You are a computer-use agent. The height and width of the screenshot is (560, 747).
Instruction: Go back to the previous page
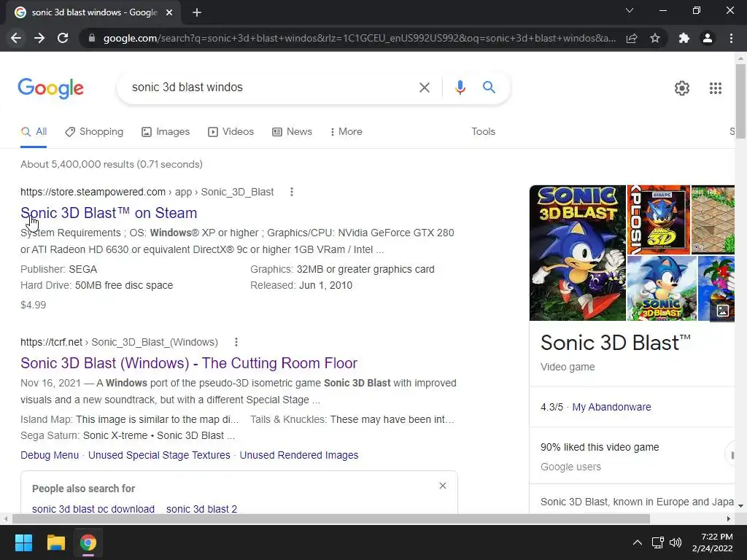pyautogui.click(x=16, y=38)
